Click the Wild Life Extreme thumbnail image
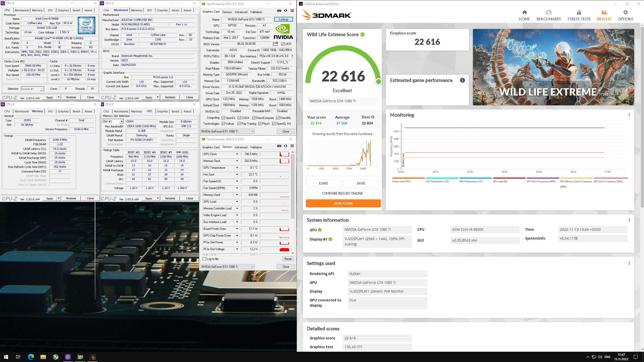The height and width of the screenshot is (362, 644). [x=553, y=67]
